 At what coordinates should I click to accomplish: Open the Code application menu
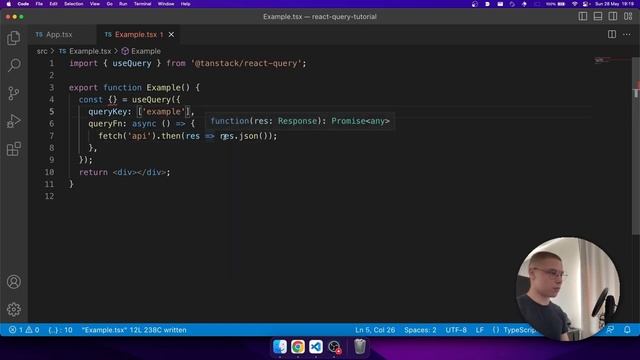pyautogui.click(x=23, y=4)
